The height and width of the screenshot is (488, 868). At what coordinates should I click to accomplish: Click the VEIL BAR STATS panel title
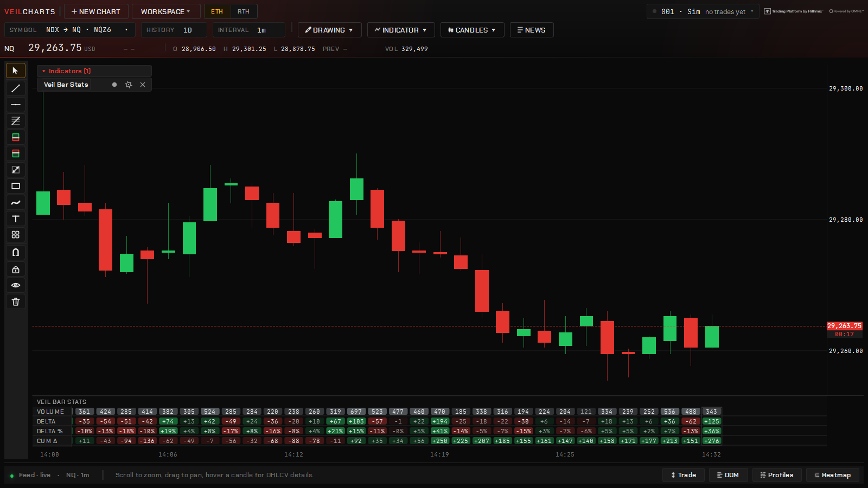coord(61,402)
